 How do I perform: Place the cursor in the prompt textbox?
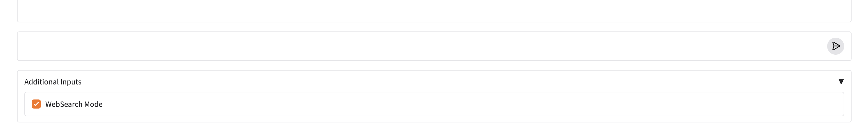(421, 46)
